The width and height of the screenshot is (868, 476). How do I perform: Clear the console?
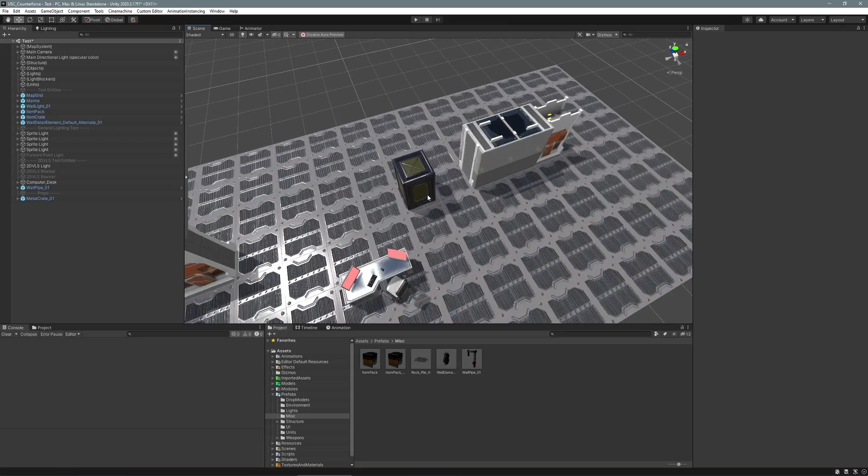(6, 334)
